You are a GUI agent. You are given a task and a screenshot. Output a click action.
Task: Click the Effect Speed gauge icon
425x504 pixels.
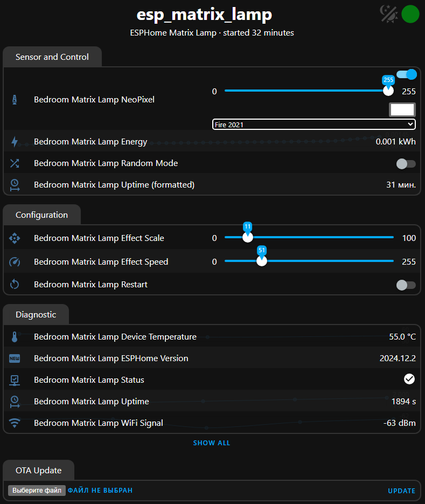[x=15, y=262]
